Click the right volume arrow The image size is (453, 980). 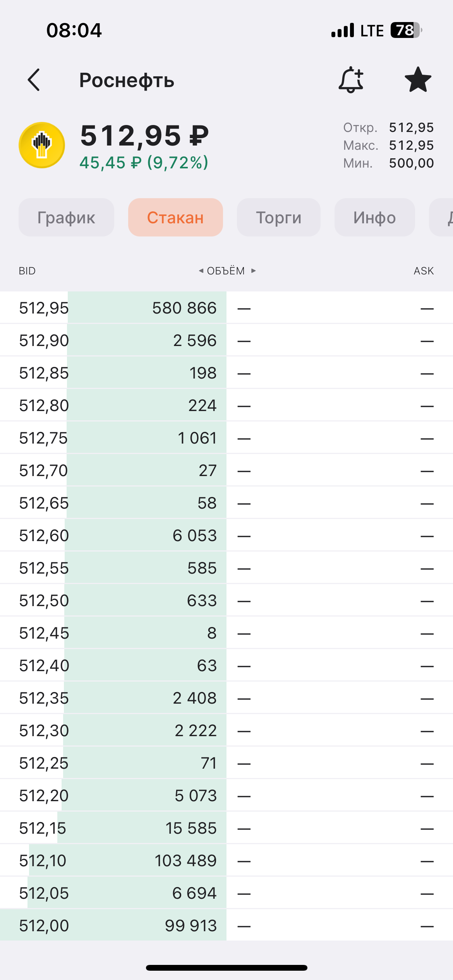click(254, 271)
